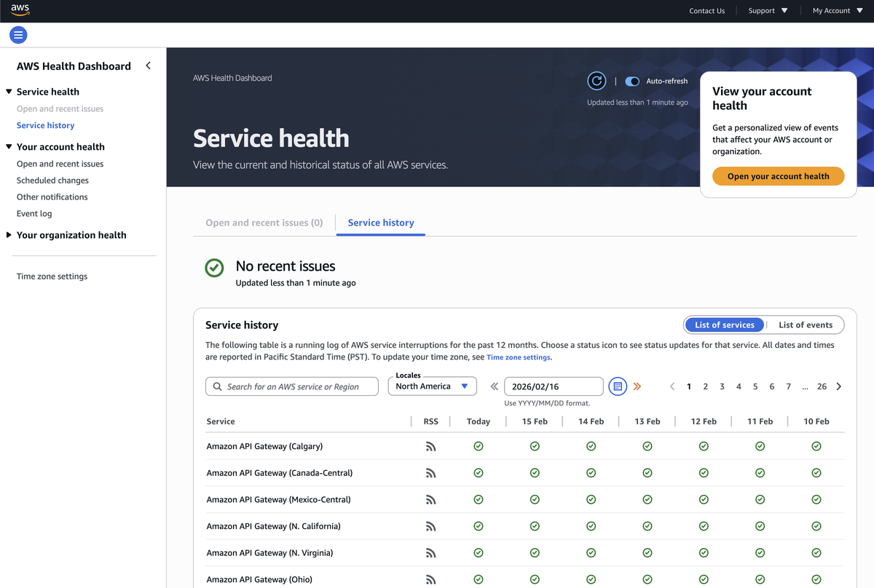Screen dimensions: 874x588
Task: Follow the Time zone settings inline link
Action: click(519, 357)
